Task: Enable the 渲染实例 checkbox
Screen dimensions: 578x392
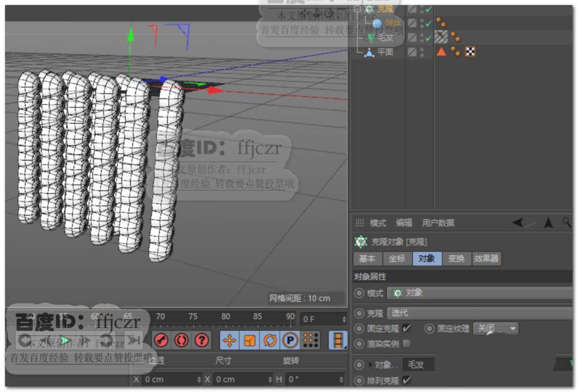Action: point(407,344)
